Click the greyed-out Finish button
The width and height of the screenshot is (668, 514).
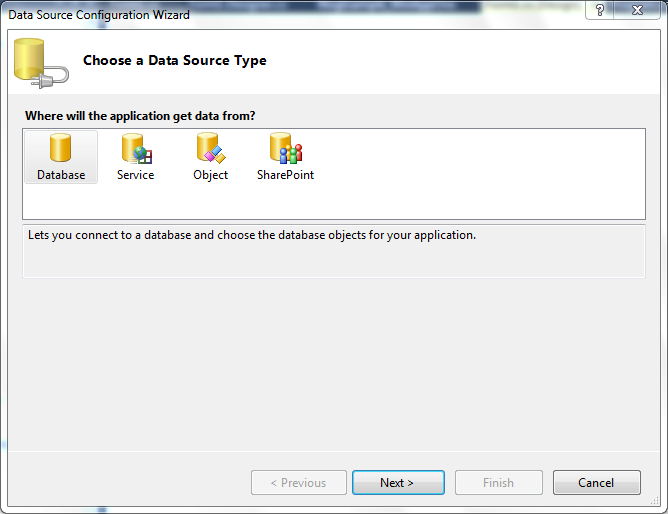coord(498,482)
